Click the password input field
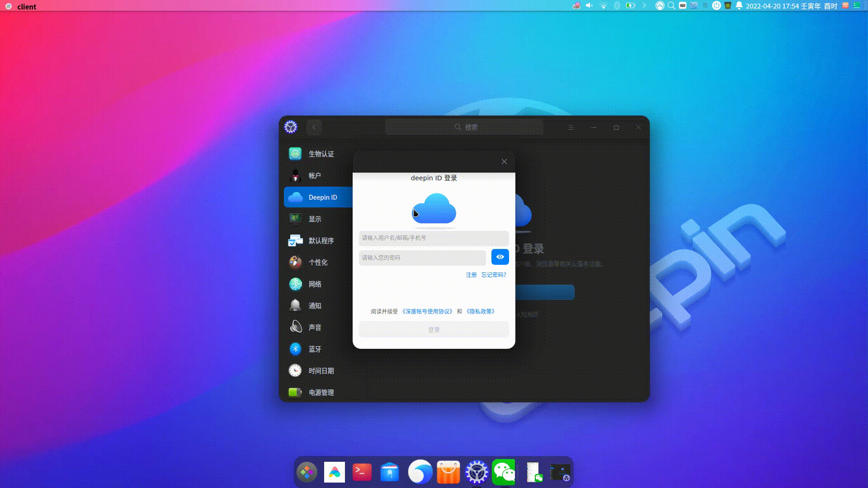The width and height of the screenshot is (868, 488). pos(422,258)
